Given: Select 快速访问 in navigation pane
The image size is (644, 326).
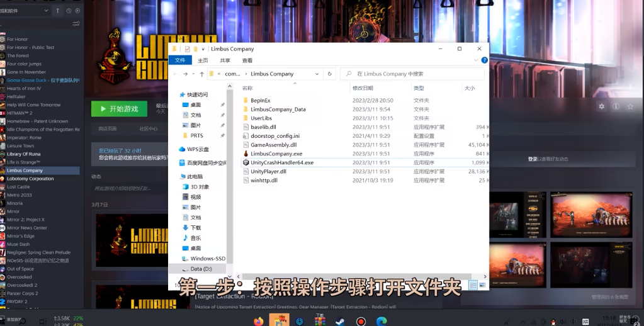Looking at the screenshot, I should pos(197,94).
